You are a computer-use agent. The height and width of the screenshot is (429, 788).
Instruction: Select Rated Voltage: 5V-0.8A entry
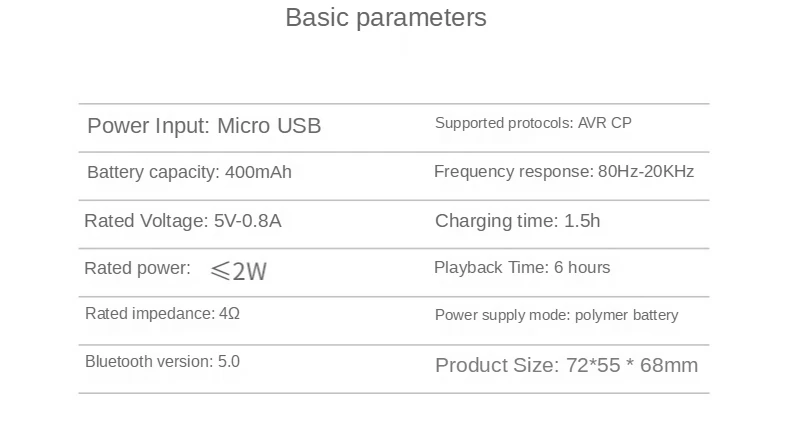(183, 221)
